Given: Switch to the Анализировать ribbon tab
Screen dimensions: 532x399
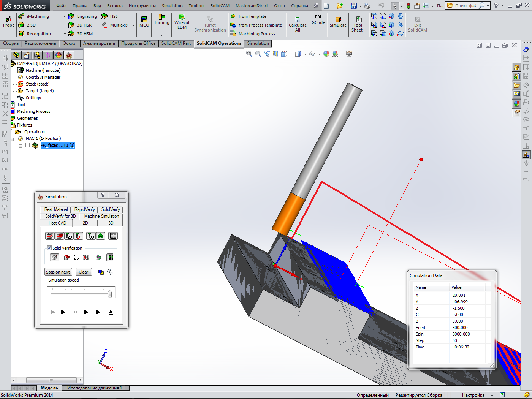Looking at the screenshot, I should coord(99,43).
